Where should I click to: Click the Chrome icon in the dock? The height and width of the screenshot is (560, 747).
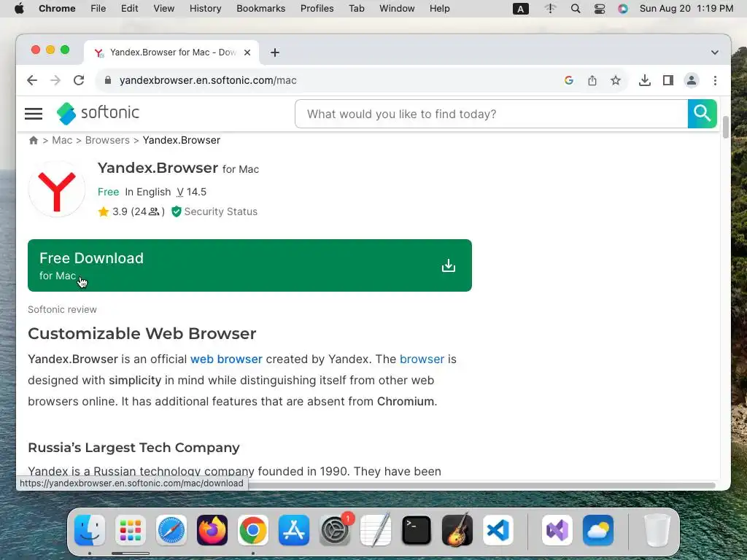coord(253,530)
